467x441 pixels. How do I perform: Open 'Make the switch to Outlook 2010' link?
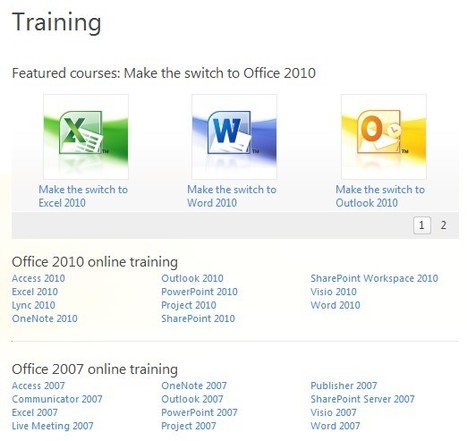point(380,196)
